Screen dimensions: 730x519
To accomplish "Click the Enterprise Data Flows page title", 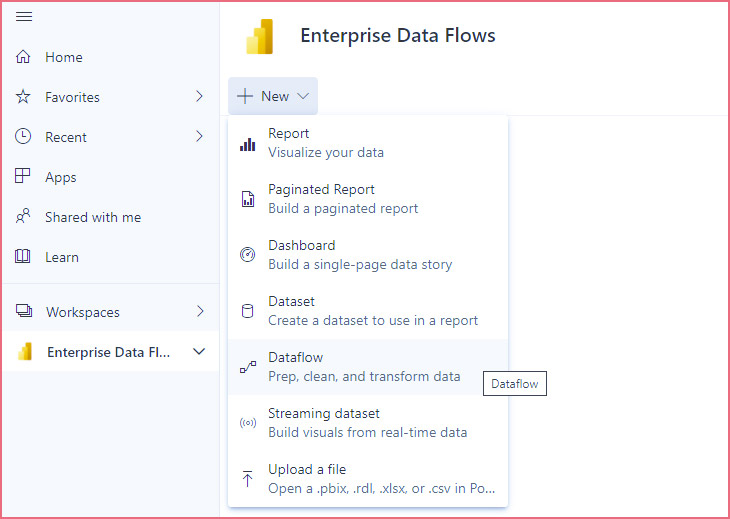I will pos(398,35).
